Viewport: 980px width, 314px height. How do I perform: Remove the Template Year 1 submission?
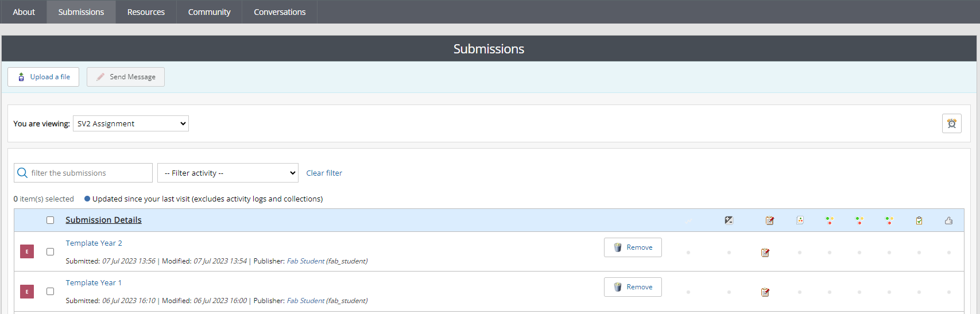633,287
